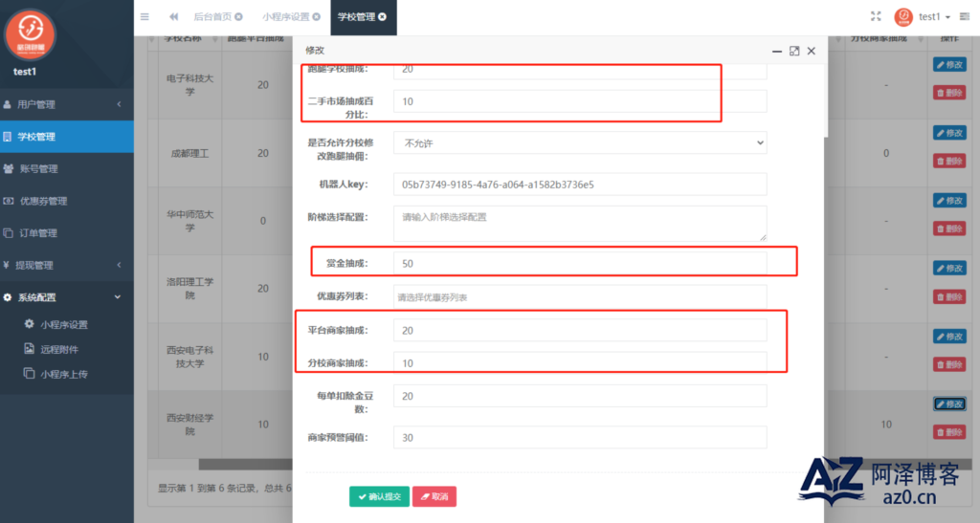Click the 阶梯选择配置 text area
This screenshot has width=980, height=523.
point(579,222)
